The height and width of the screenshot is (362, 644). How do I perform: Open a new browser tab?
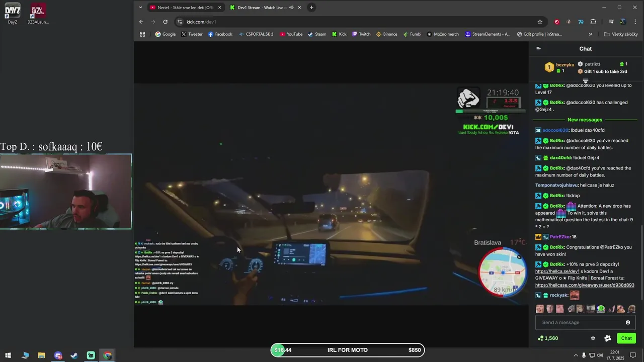311,8
